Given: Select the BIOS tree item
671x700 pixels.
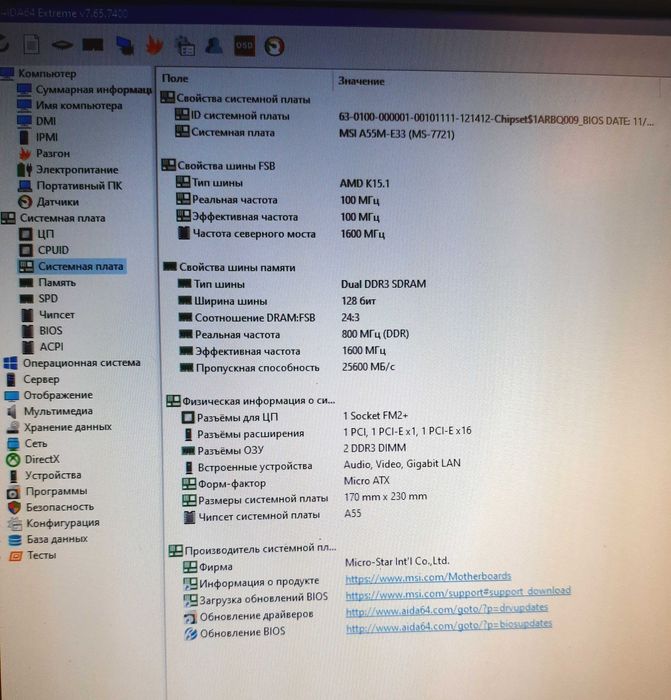Looking at the screenshot, I should point(51,331).
